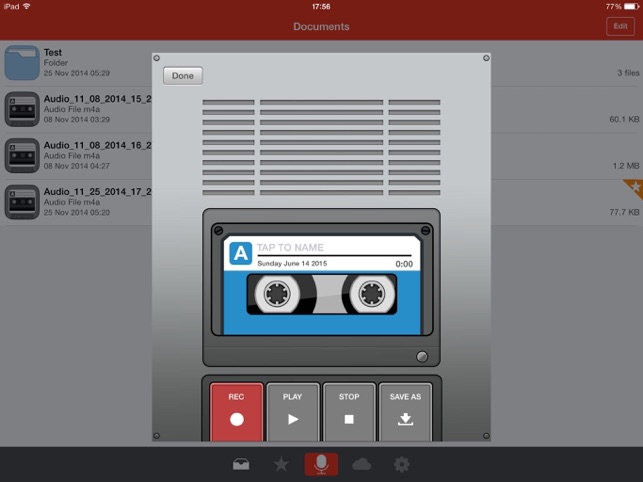Click the blue A label on cassette
Image resolution: width=643 pixels, height=482 pixels.
(x=241, y=253)
